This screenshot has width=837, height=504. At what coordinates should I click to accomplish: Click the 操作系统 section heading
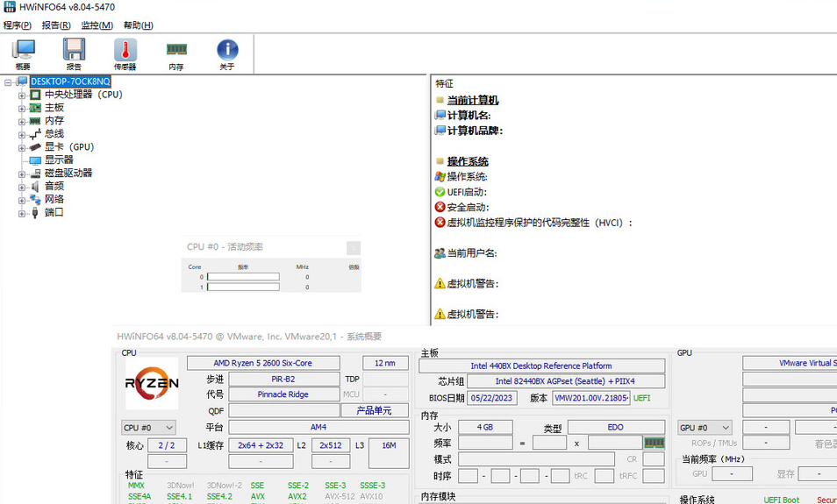(x=469, y=161)
